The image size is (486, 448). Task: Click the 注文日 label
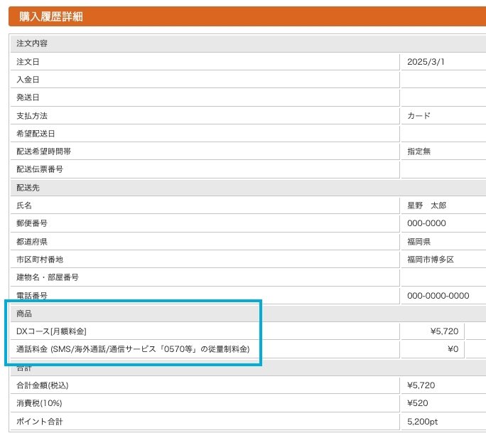point(28,62)
